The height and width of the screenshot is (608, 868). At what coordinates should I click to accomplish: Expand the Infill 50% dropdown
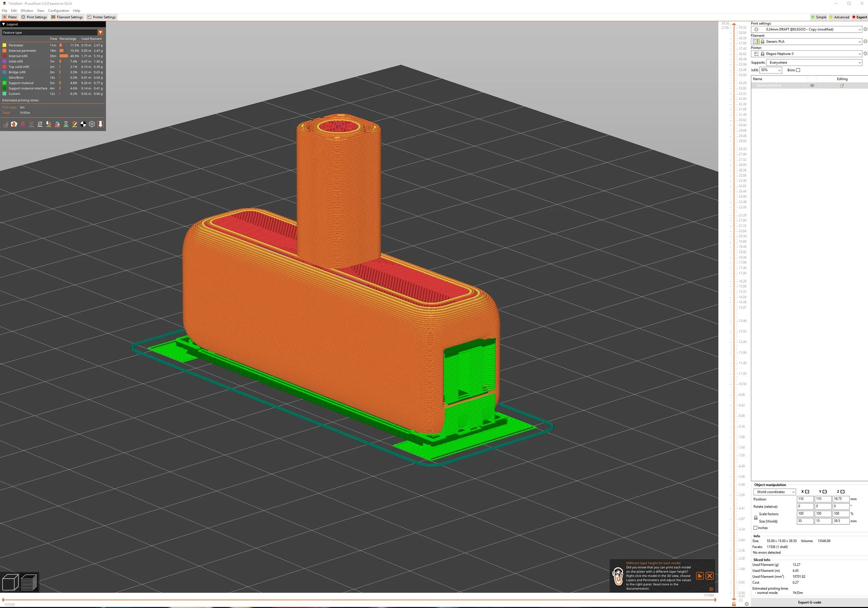770,70
